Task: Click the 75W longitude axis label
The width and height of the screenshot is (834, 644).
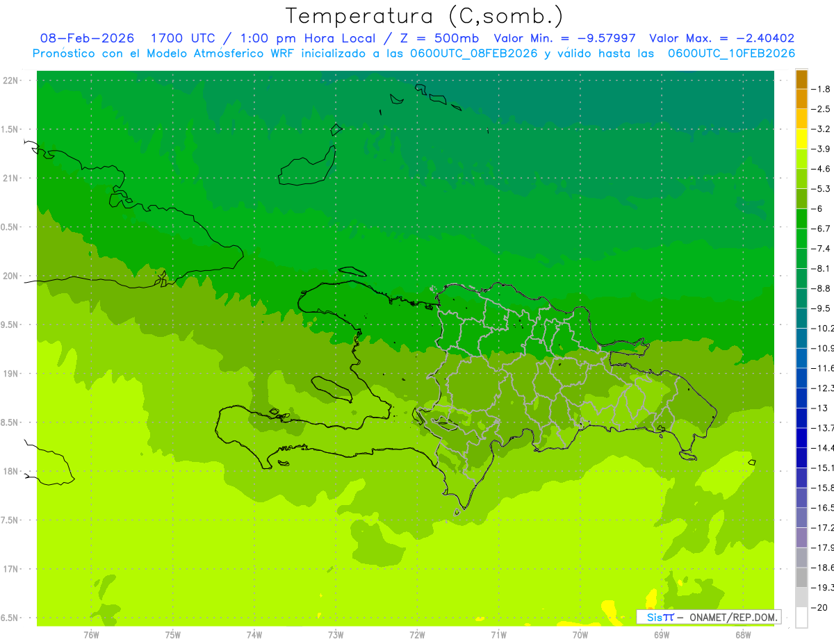Action: click(172, 635)
